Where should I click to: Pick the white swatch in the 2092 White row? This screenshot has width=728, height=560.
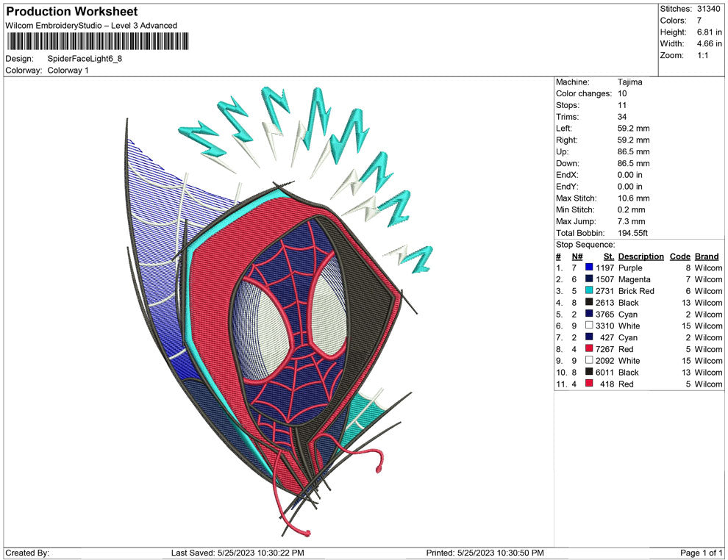[589, 360]
